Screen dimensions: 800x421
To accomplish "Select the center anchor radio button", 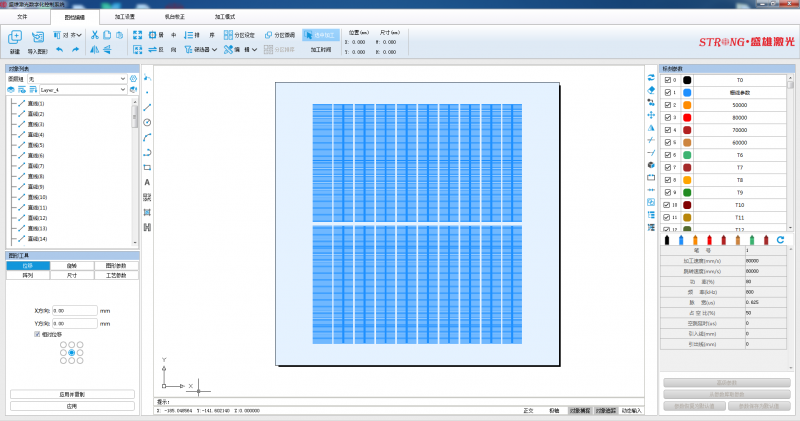I will [71, 352].
